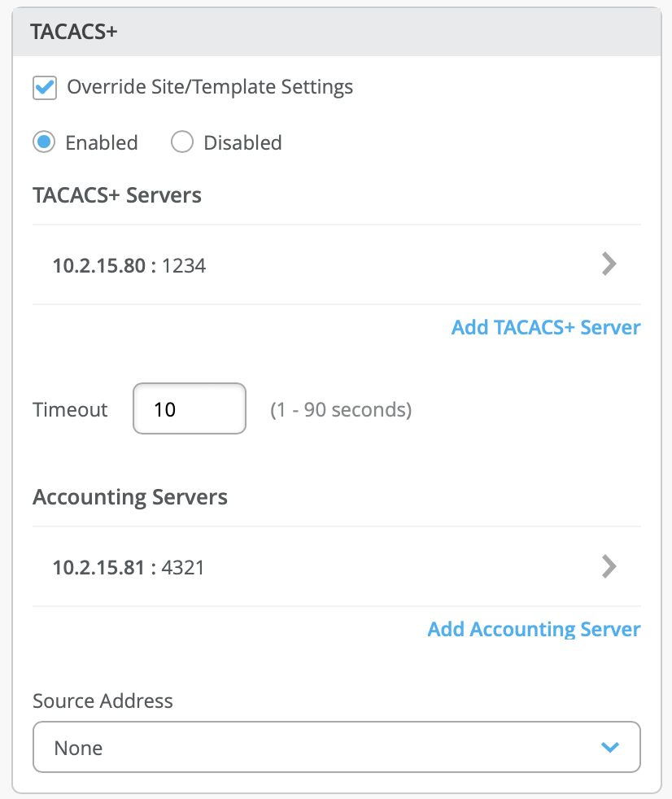Click port number 1234 in server row
This screenshot has height=799, width=672.
(x=184, y=265)
